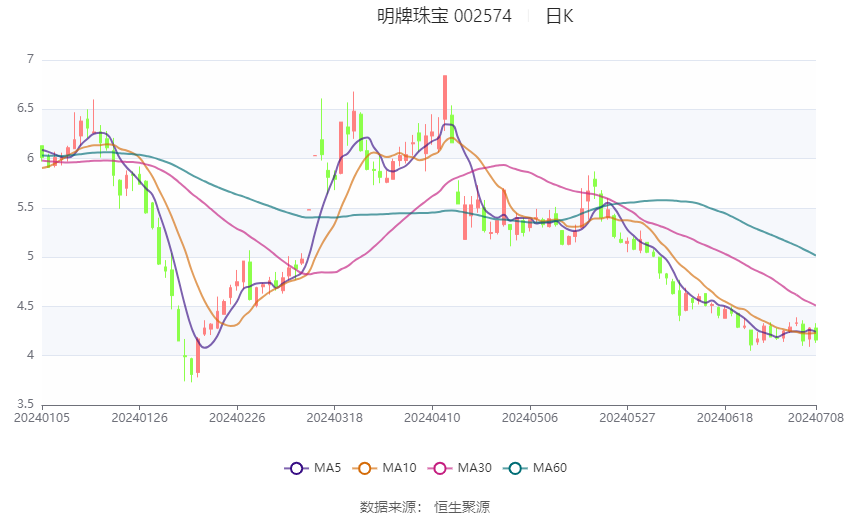The height and width of the screenshot is (517, 850).
Task: Click the chart title 明牌珠宝 002574
Action: [445, 16]
